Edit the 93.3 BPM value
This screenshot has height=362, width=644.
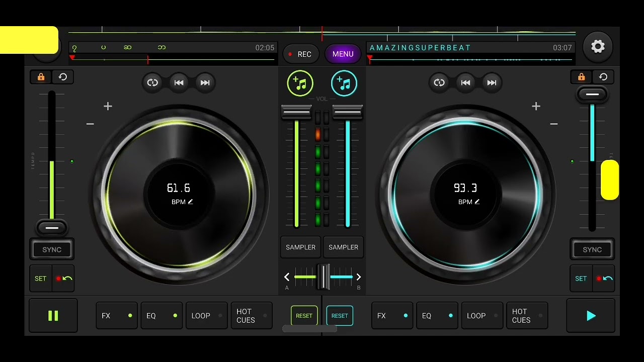[469, 202]
